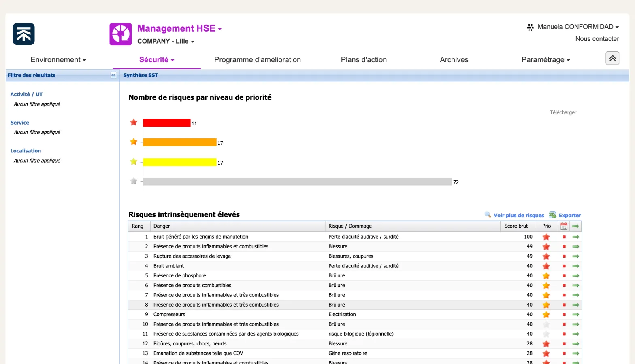This screenshot has height=364, width=635.
Task: Sort table by Score brut column header
Action: (516, 226)
